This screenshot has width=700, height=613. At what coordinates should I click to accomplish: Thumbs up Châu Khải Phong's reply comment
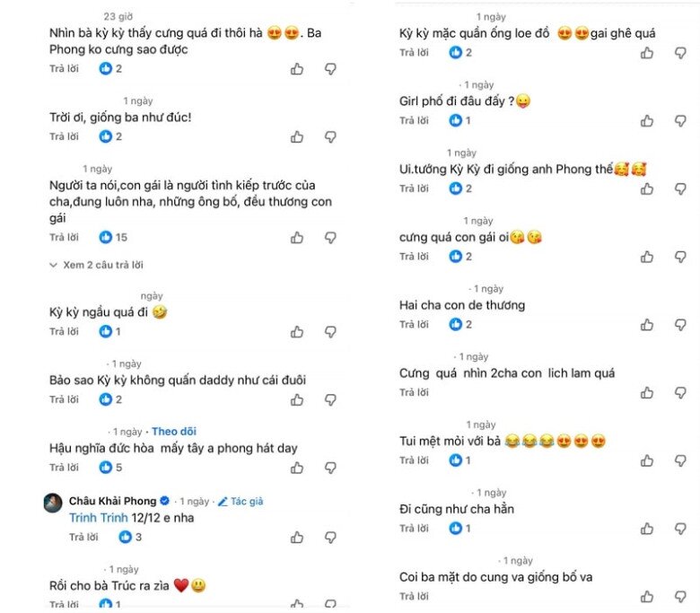tap(297, 538)
